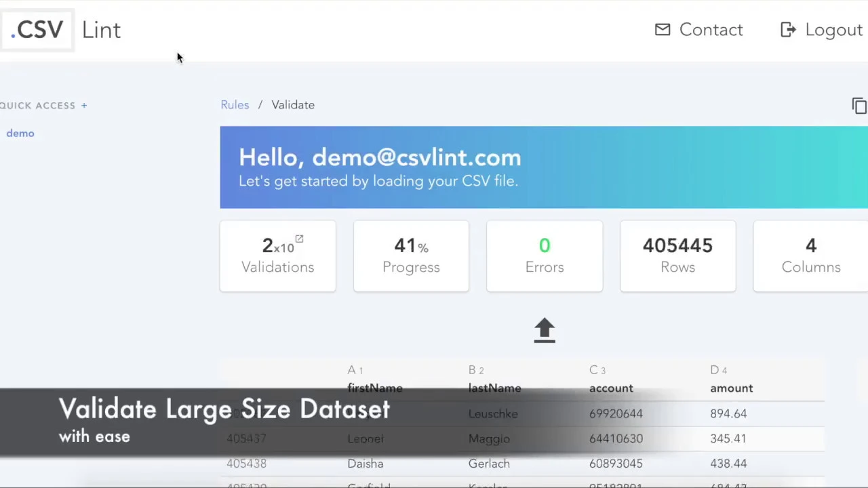Click the Contact envelope icon

click(x=663, y=30)
